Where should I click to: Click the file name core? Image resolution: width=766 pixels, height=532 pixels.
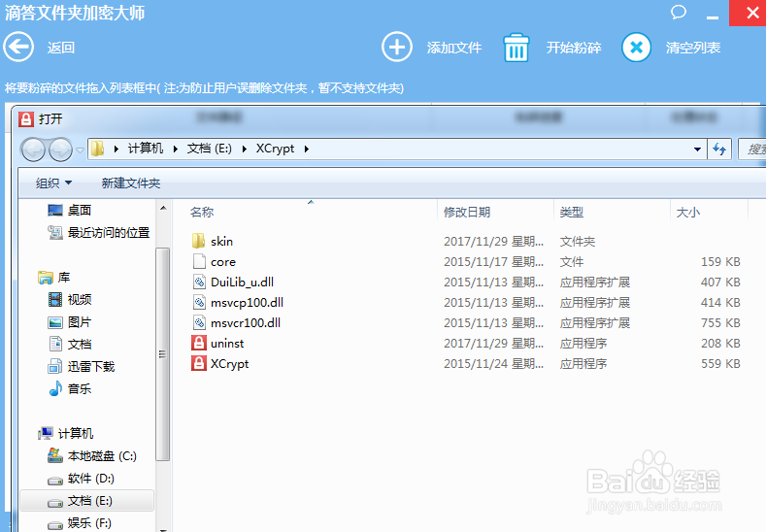coord(223,262)
